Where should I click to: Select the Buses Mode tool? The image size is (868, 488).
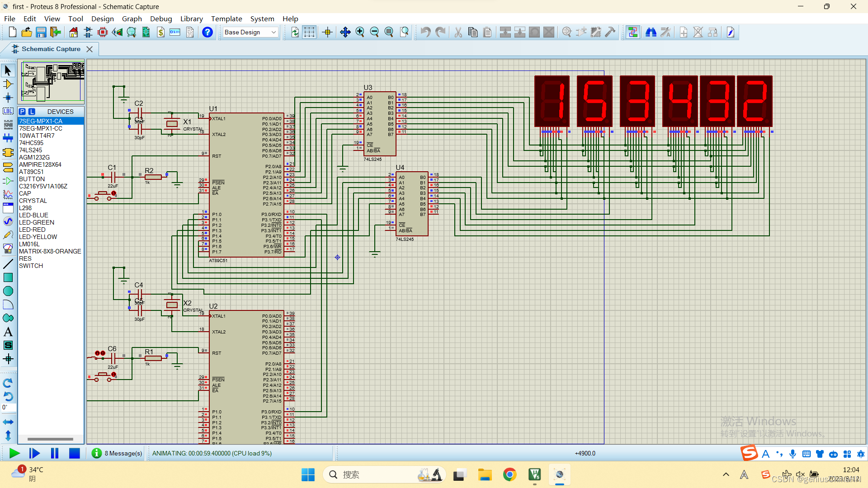(8, 138)
